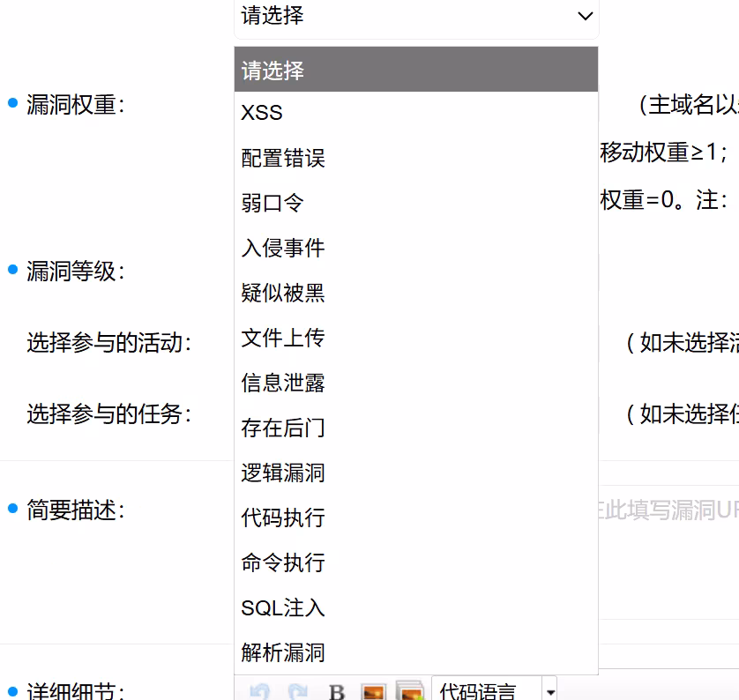Click the undo arrow in the editor toolbar
This screenshot has width=739, height=700.
259,691
